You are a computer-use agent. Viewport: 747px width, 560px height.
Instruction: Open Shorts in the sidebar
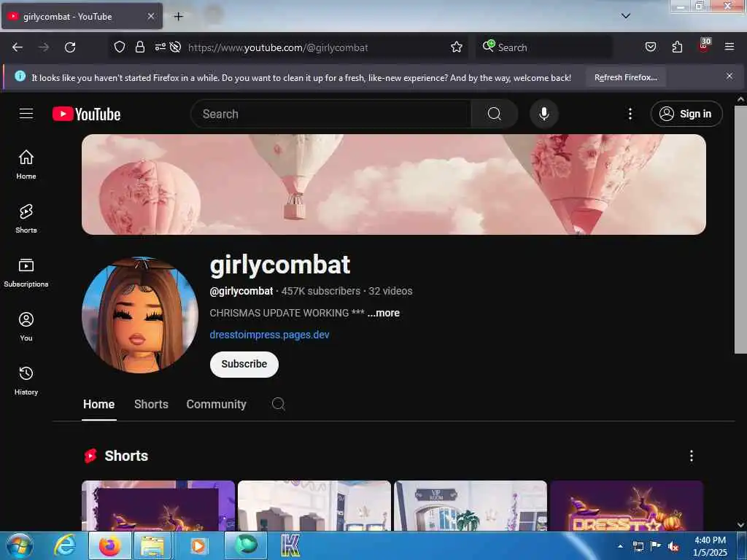point(26,219)
